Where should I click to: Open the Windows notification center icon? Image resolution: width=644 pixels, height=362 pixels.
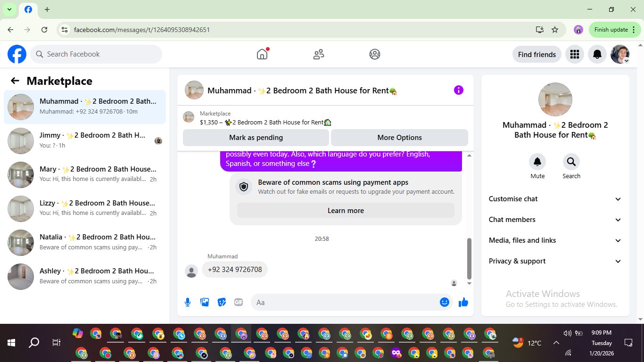coord(628,343)
